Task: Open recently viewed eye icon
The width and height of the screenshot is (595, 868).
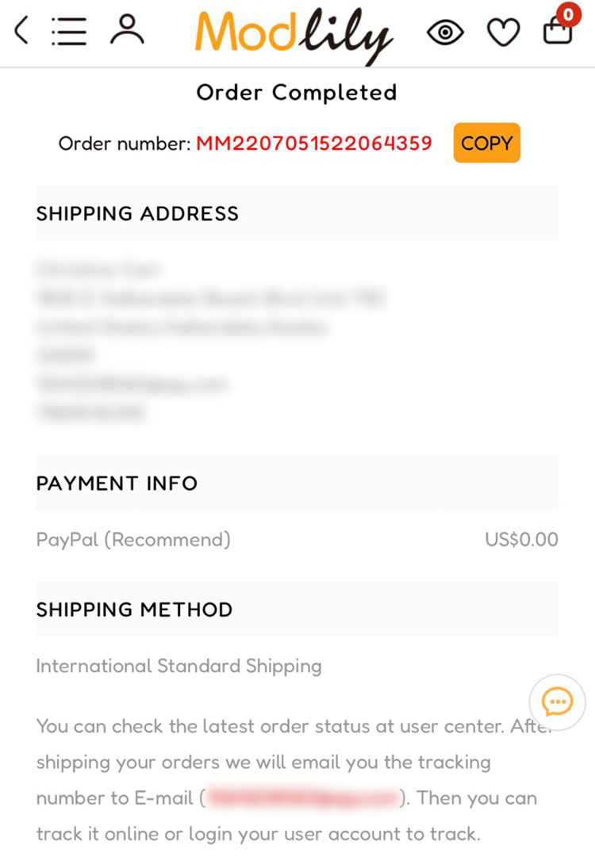Action: pyautogui.click(x=445, y=32)
